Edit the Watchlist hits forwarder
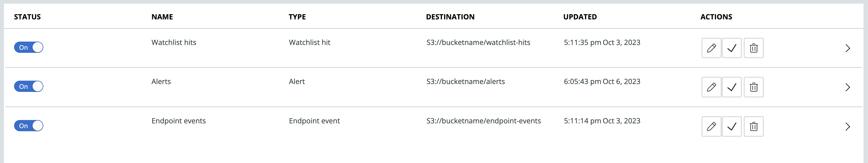868x163 pixels. [x=711, y=48]
